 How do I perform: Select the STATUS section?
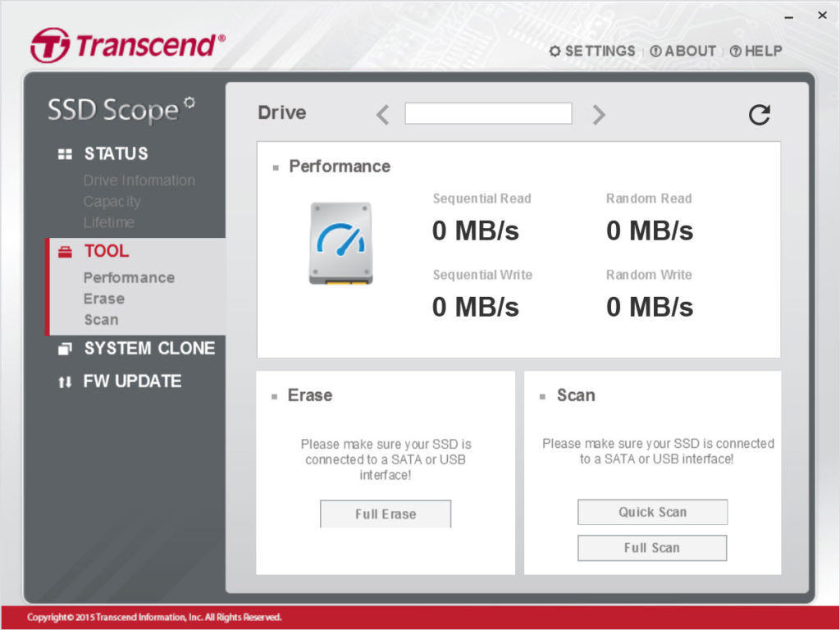pyautogui.click(x=116, y=153)
